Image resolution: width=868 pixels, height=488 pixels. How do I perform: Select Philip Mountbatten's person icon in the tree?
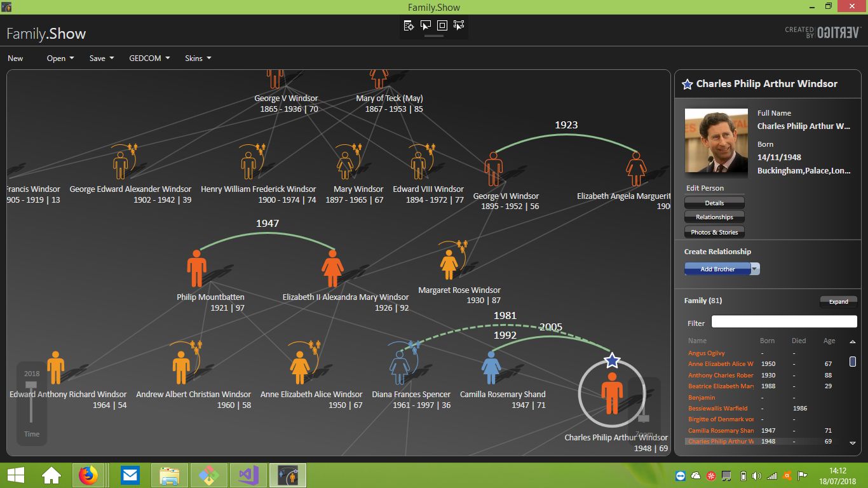pyautogui.click(x=197, y=269)
